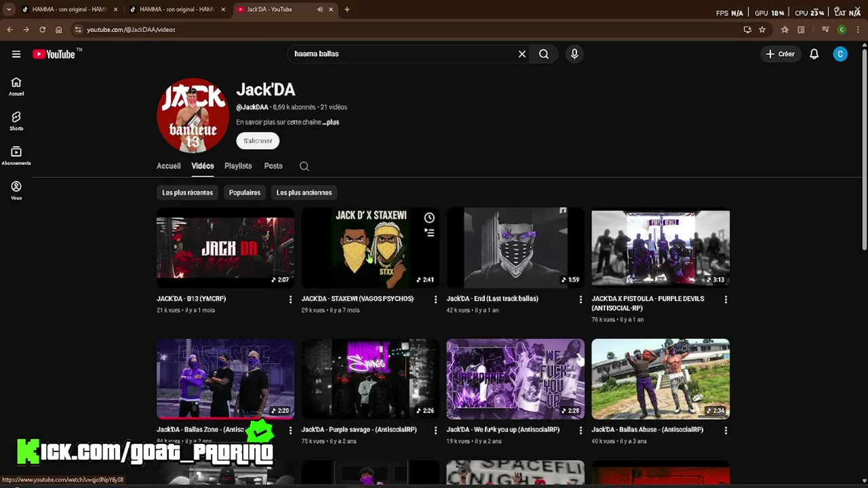Start voice search with the microphone
This screenshot has width=868, height=488.
click(x=574, y=54)
